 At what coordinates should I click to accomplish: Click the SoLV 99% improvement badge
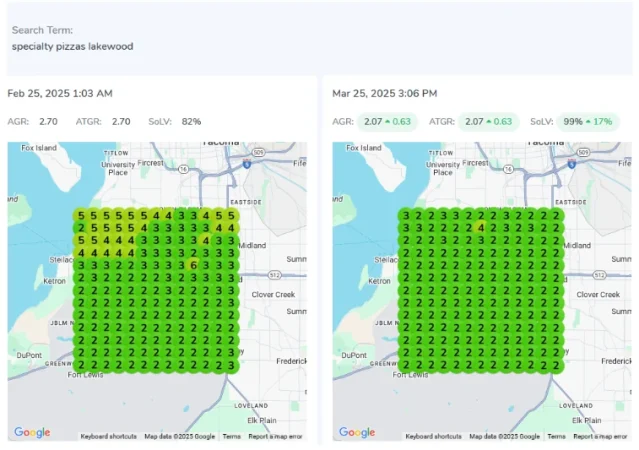click(587, 121)
